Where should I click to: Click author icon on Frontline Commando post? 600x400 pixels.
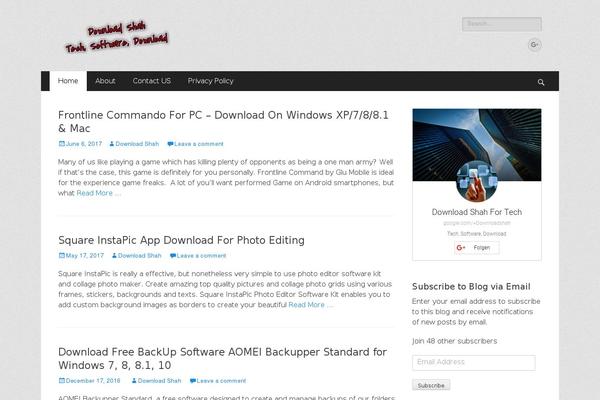click(x=112, y=144)
